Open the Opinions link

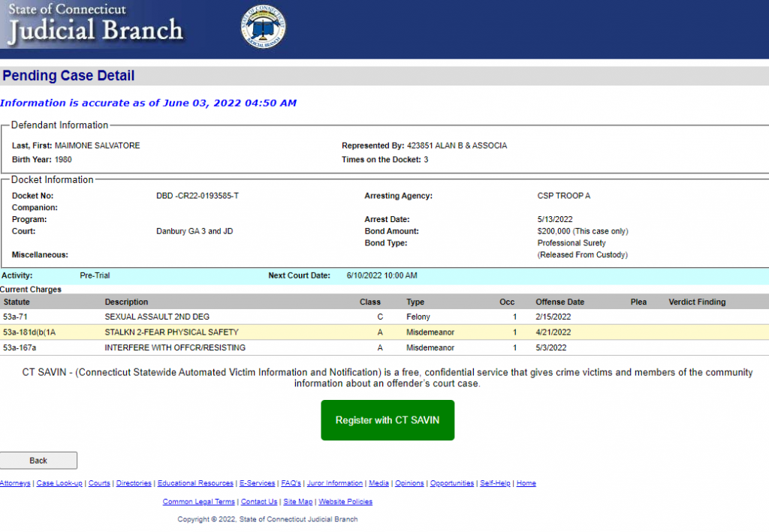pyautogui.click(x=409, y=483)
